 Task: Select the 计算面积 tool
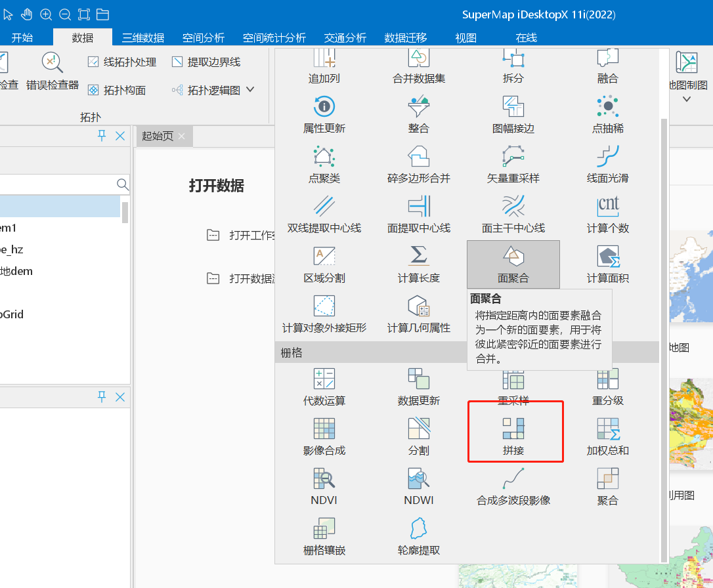608,263
